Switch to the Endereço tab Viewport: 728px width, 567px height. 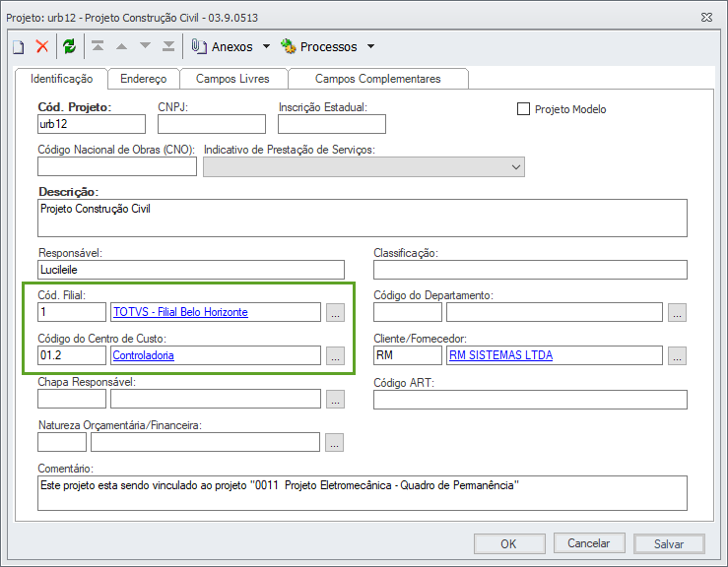[143, 79]
